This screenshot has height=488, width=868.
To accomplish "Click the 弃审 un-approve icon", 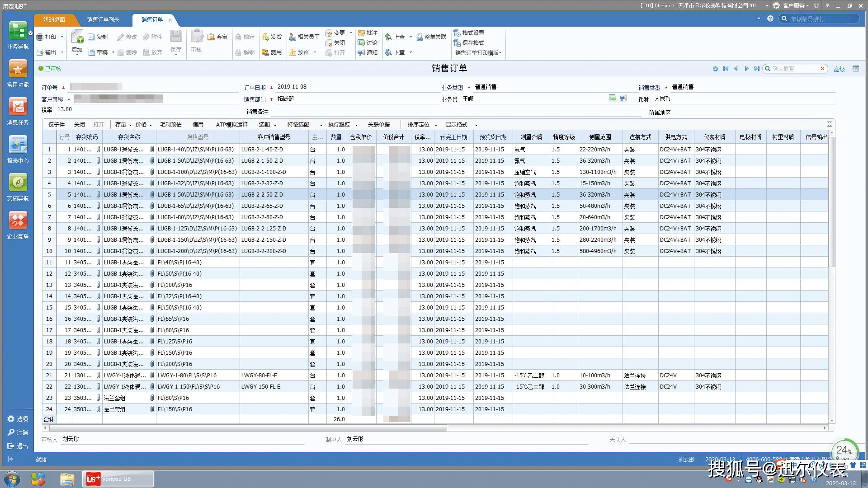I will click(211, 37).
